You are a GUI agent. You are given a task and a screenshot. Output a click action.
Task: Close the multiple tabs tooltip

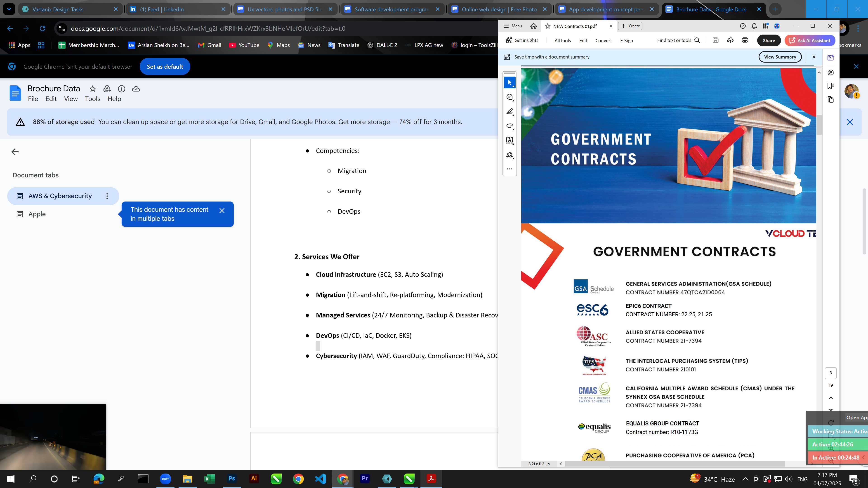point(222,211)
